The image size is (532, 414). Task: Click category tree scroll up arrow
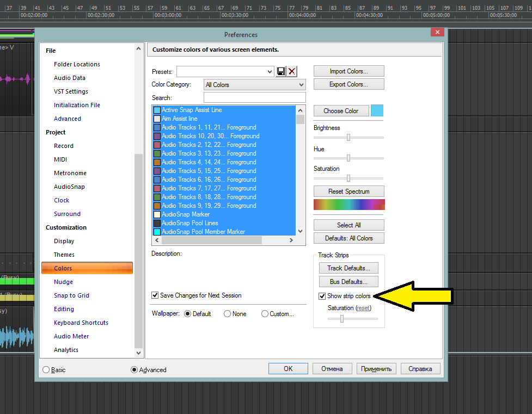tap(138, 49)
